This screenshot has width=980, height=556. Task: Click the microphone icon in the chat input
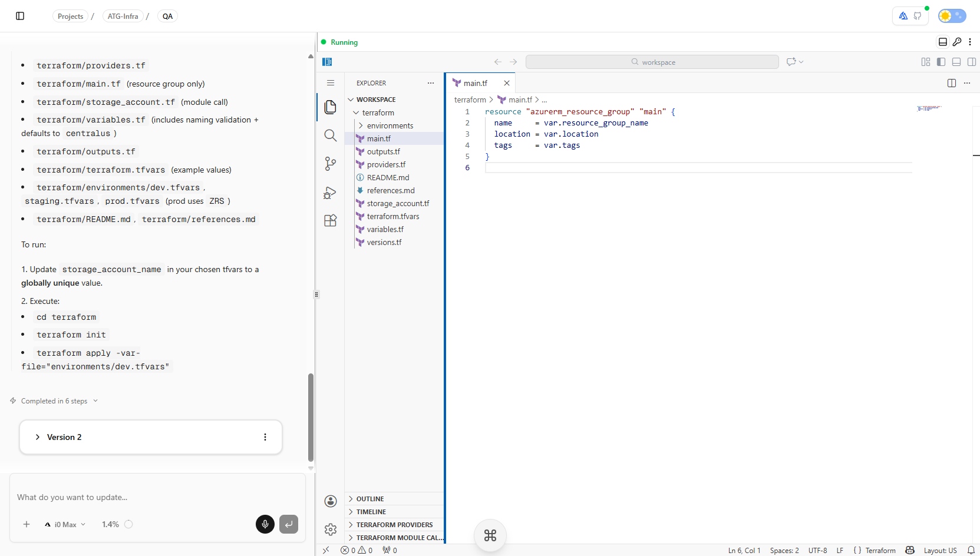[265, 524]
